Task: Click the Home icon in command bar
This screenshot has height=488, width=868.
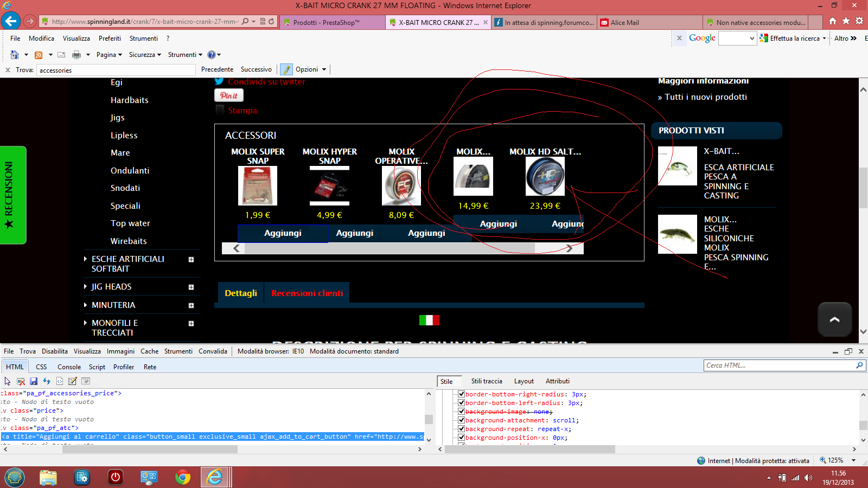Action: pos(15,55)
